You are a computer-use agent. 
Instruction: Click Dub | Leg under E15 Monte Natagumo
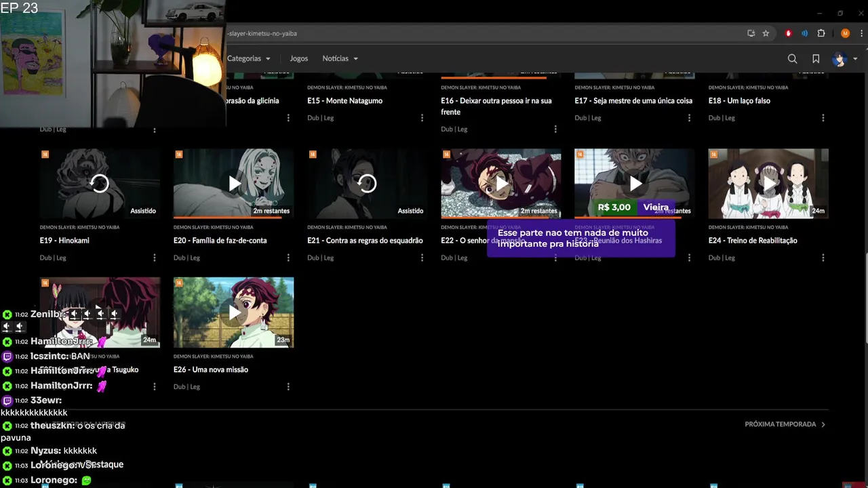(320, 118)
